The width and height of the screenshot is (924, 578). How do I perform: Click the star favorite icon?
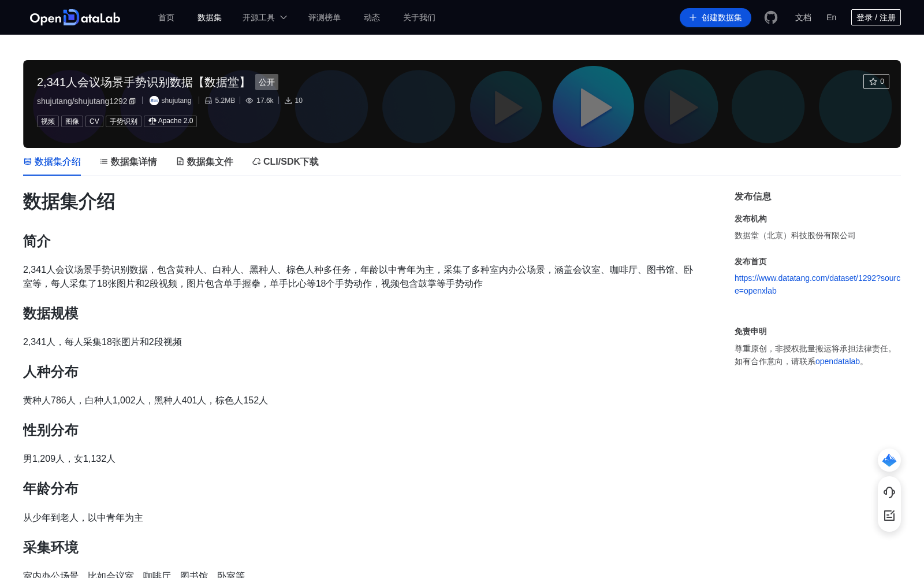point(873,81)
